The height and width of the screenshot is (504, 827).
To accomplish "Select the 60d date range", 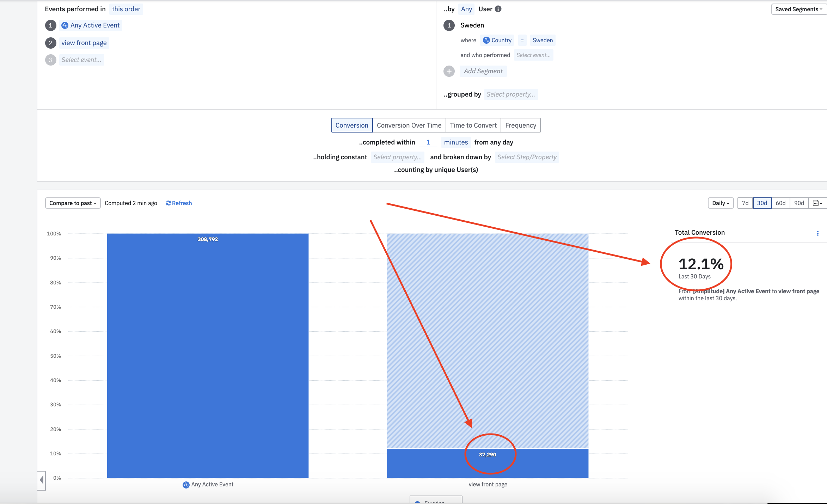I will click(780, 203).
